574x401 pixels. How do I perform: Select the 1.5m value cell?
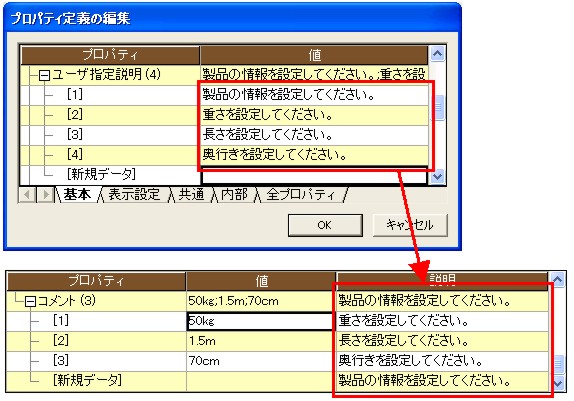click(x=260, y=341)
